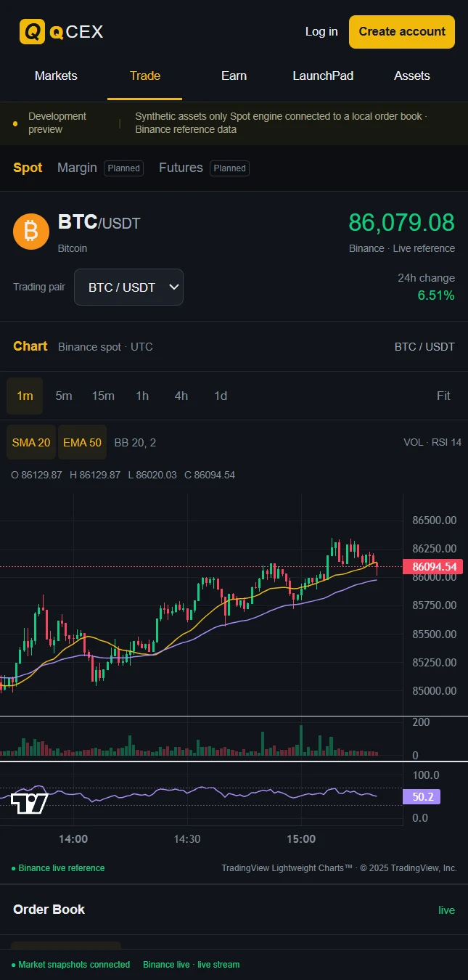The height and width of the screenshot is (980, 468).
Task: Select Spot trading mode
Action: point(28,168)
